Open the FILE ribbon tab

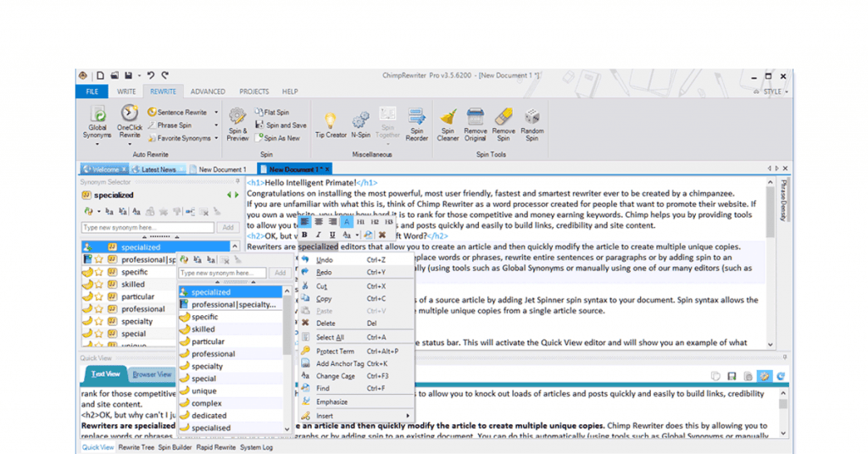click(x=92, y=91)
